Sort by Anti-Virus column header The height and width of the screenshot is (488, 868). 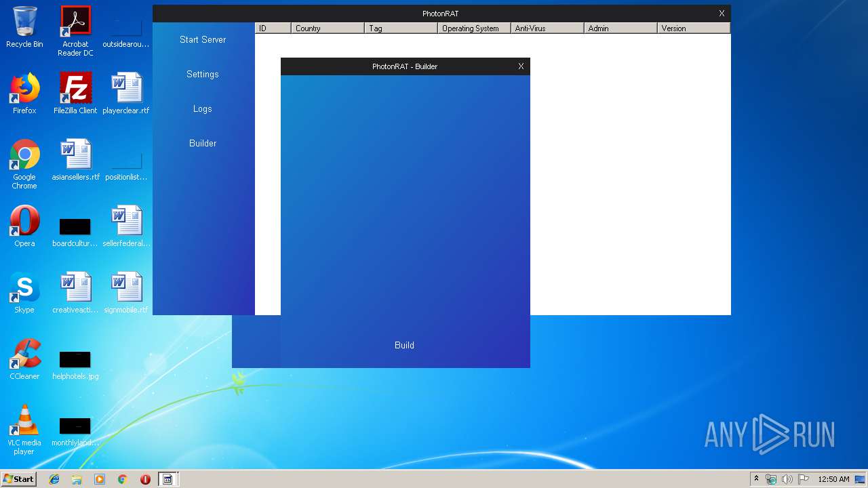pos(547,28)
